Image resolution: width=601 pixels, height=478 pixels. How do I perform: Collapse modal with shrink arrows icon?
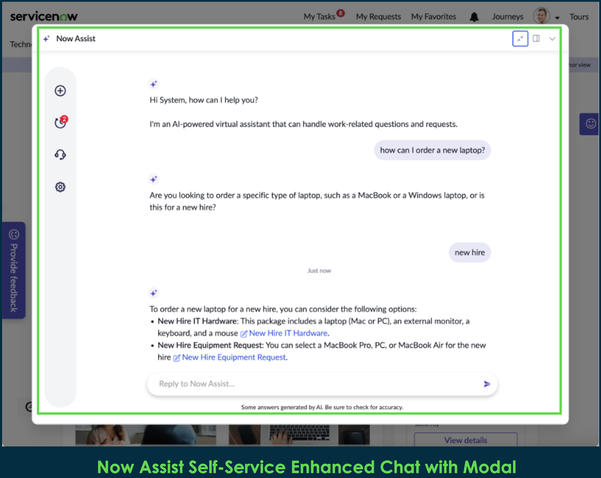click(520, 39)
